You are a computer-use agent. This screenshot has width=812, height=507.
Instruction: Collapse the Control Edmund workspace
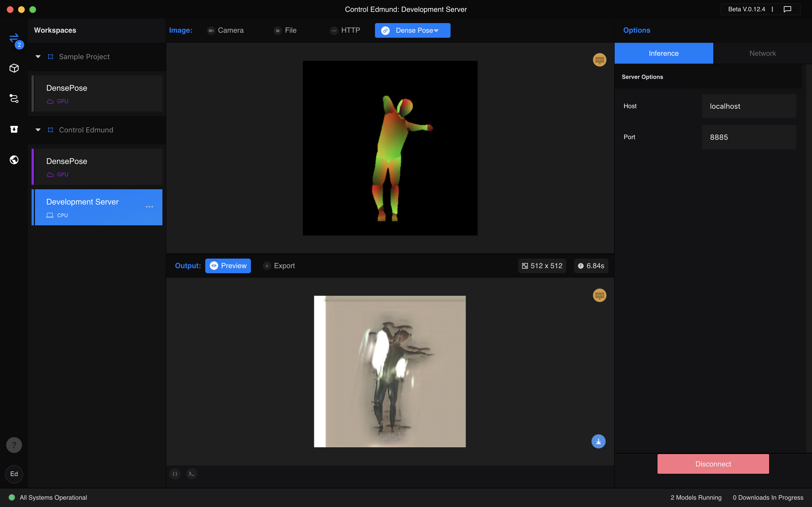38,130
